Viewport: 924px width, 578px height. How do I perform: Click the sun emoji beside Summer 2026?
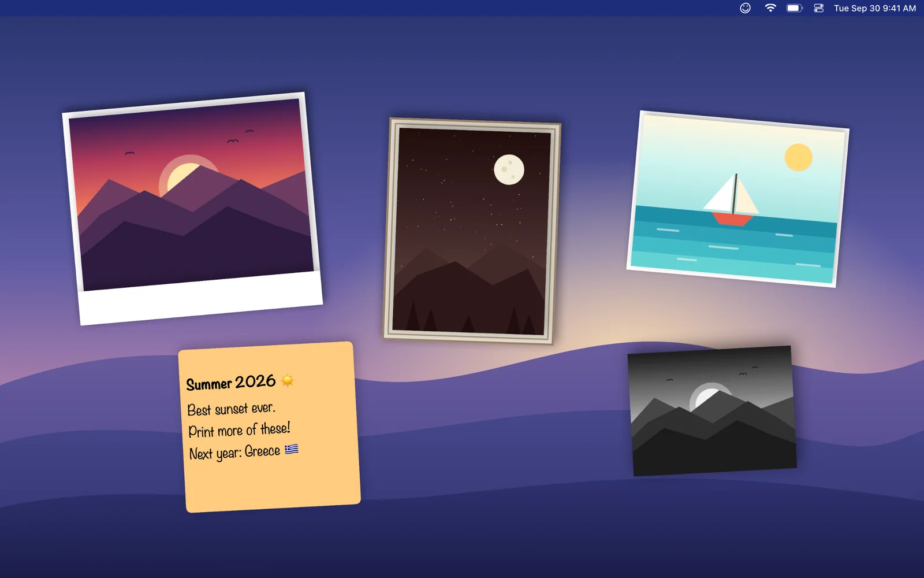pyautogui.click(x=287, y=380)
